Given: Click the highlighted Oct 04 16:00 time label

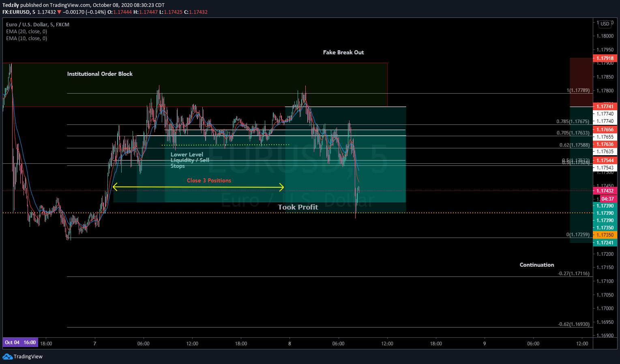Looking at the screenshot, I should pos(20,343).
